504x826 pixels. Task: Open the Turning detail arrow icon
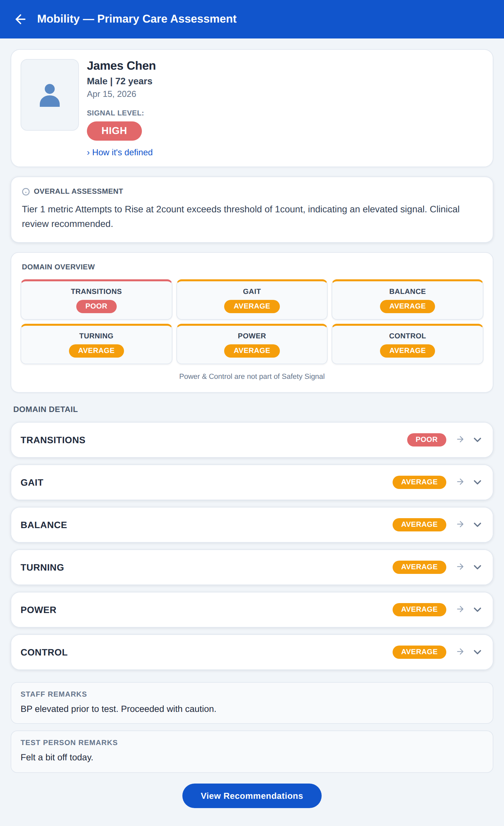click(460, 567)
